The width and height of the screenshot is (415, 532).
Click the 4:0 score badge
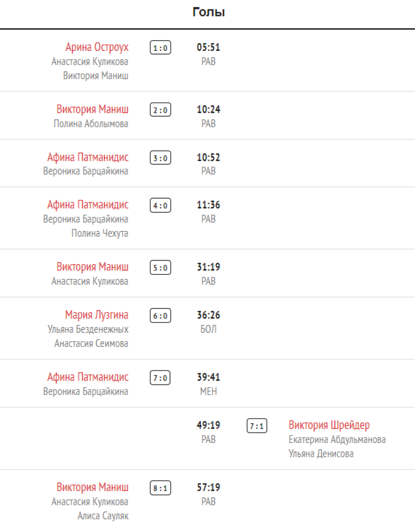(160, 206)
